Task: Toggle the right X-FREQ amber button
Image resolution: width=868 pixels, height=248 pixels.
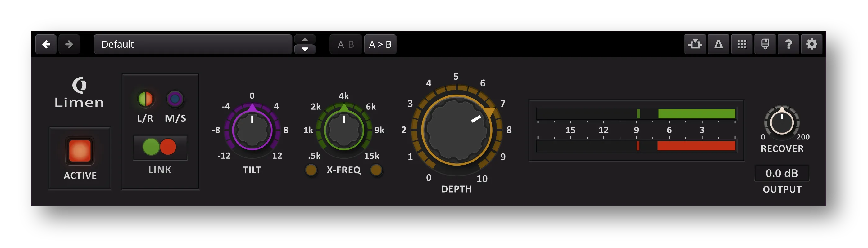Action: [x=376, y=170]
